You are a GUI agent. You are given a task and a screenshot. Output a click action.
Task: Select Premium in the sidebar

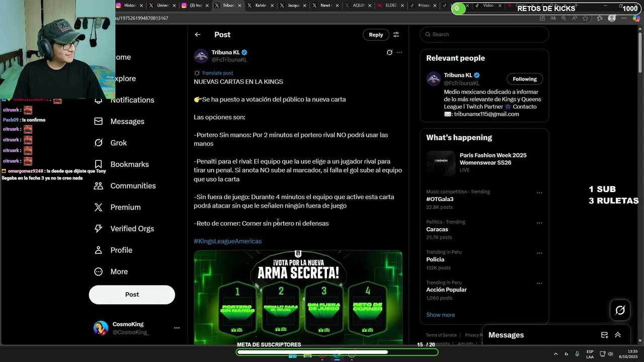click(125, 207)
